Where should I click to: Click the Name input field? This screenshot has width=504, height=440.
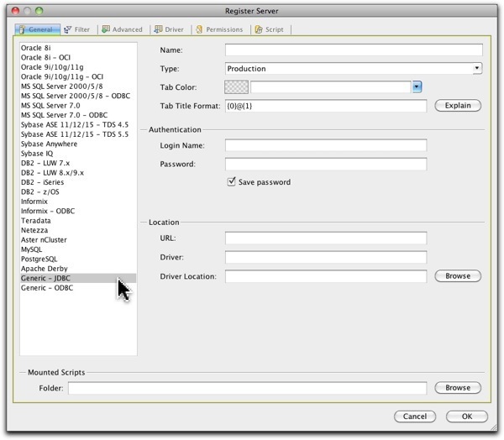pos(354,50)
